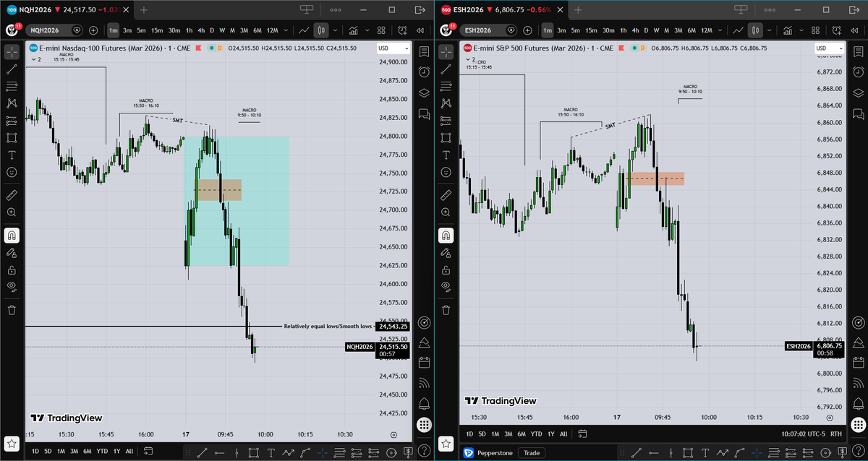Expand favorite indicators chevron in ESH2026 toolbar
This screenshot has width=868, height=461.
pyautogui.click(x=803, y=30)
